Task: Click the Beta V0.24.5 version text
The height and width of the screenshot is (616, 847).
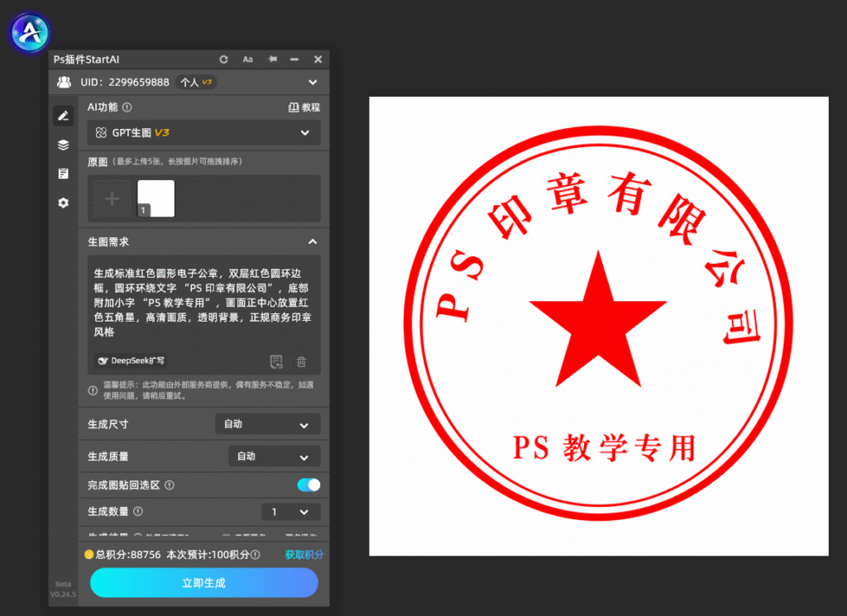Action: (63, 589)
